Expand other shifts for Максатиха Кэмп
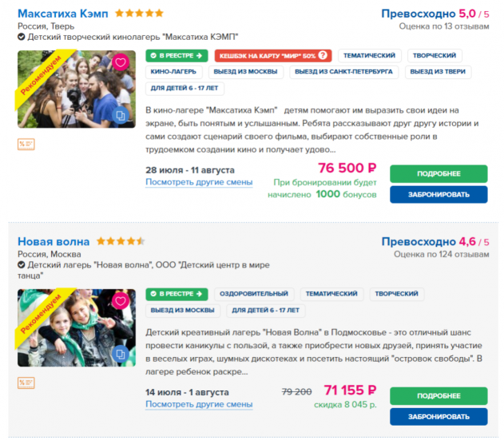504x440 pixels. click(199, 182)
